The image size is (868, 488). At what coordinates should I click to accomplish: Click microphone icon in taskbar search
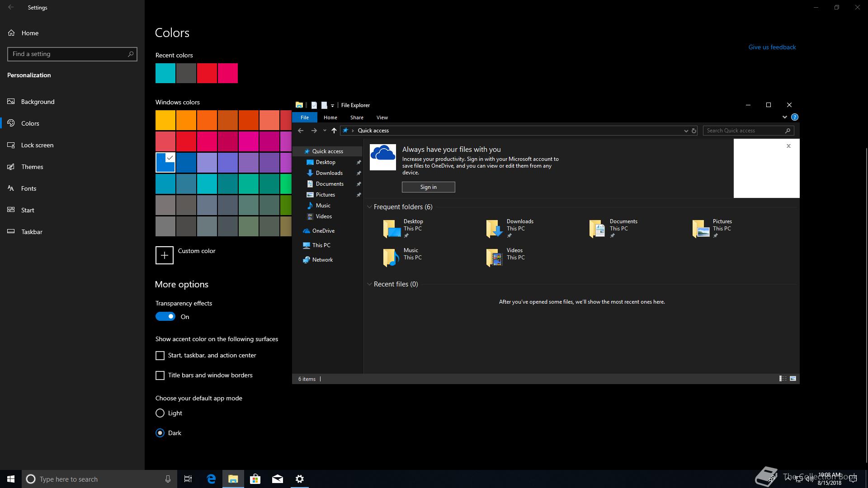(168, 479)
